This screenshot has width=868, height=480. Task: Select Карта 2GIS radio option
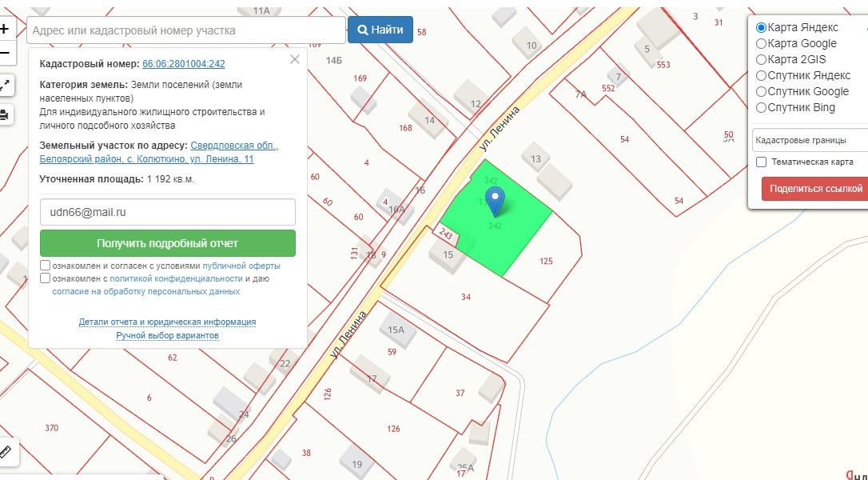pyautogui.click(x=761, y=59)
